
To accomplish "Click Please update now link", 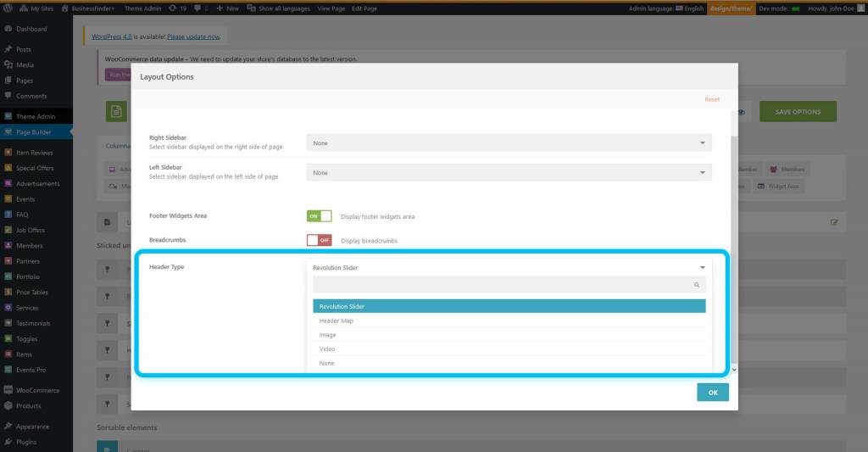I will pos(193,36).
